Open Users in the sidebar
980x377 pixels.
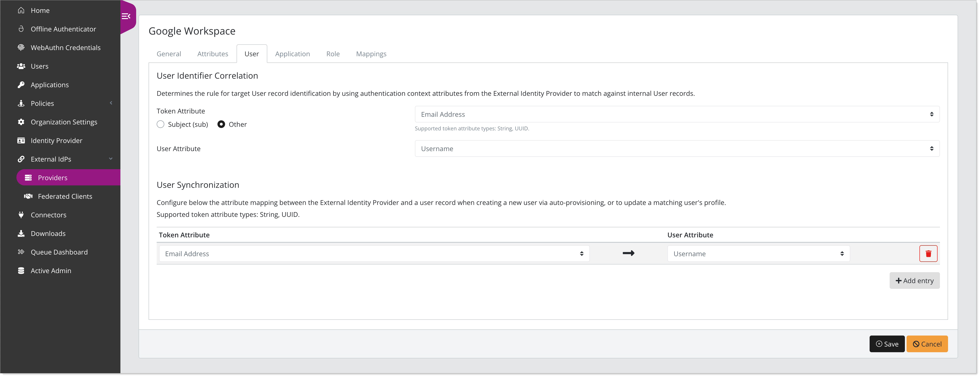[x=40, y=66]
